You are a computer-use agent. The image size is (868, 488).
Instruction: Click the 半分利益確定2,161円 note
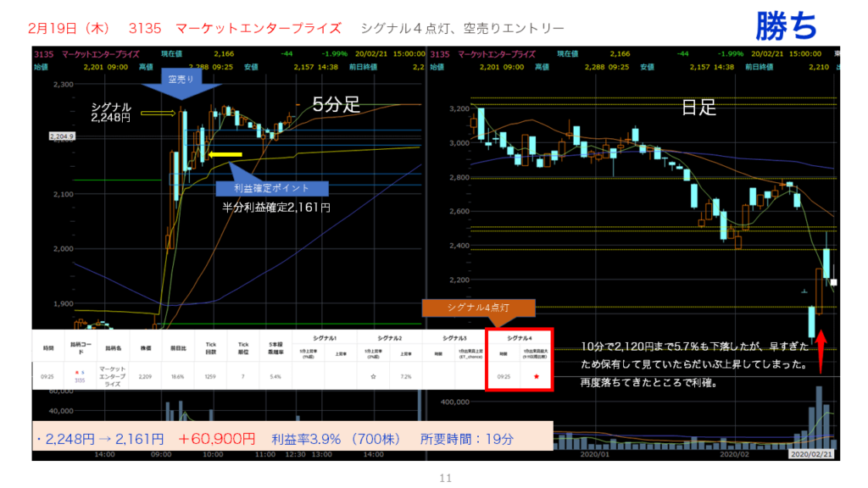pyautogui.click(x=276, y=208)
